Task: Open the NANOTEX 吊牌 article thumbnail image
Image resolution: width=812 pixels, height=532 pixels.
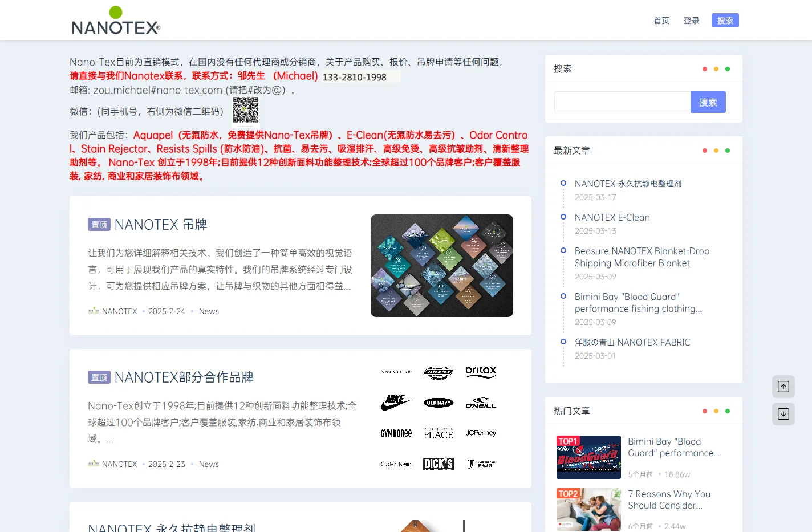Action: click(442, 266)
